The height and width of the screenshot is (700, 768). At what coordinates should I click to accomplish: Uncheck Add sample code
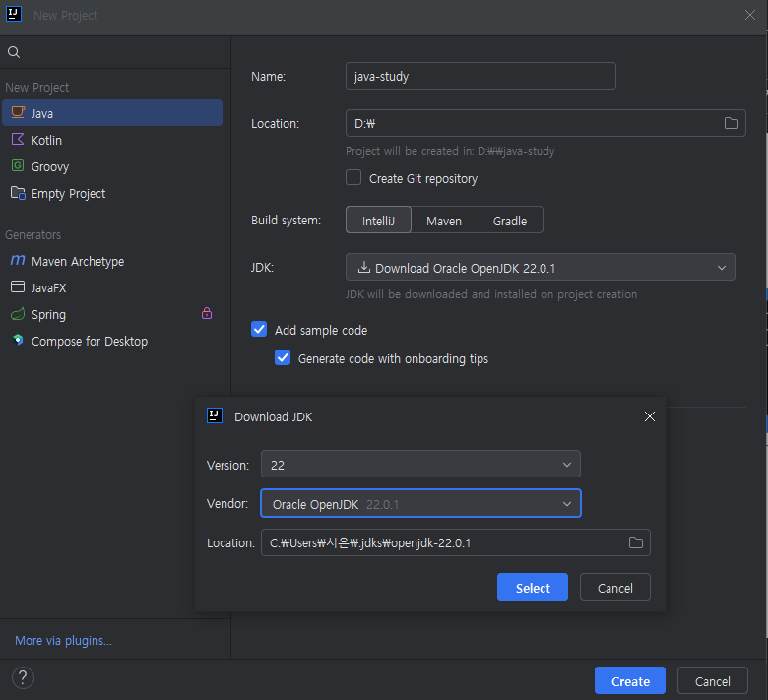[x=259, y=329]
